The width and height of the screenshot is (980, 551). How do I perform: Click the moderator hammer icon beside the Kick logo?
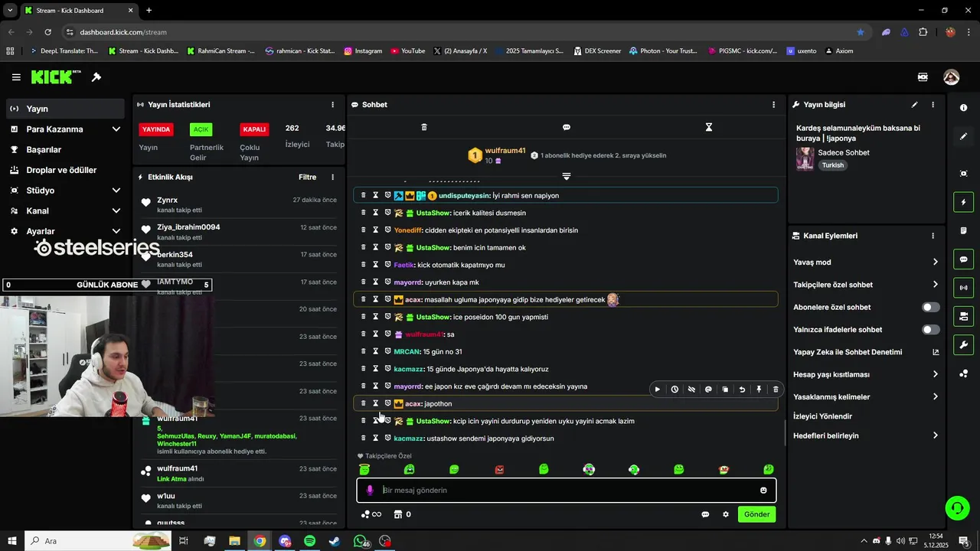[96, 77]
